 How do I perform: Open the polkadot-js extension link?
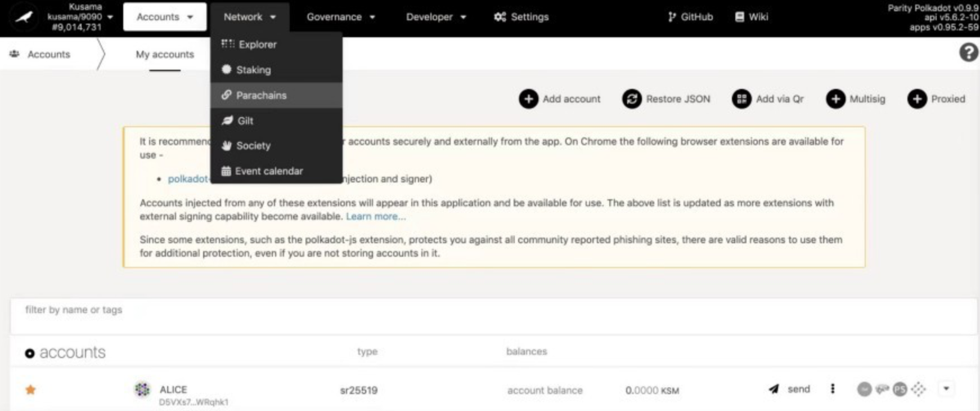(189, 179)
